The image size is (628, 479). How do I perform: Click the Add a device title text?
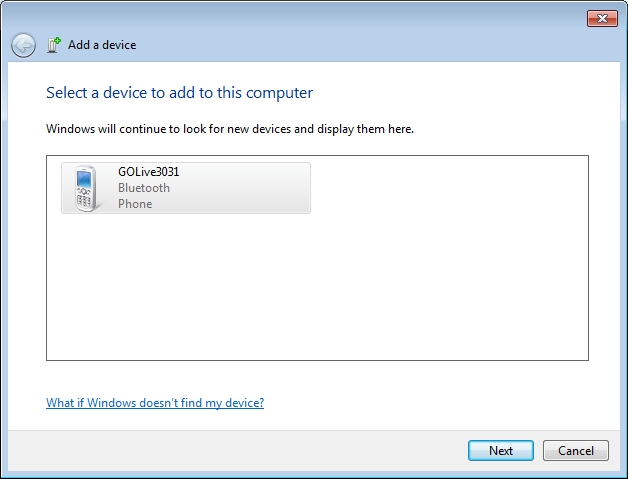pyautogui.click(x=102, y=45)
